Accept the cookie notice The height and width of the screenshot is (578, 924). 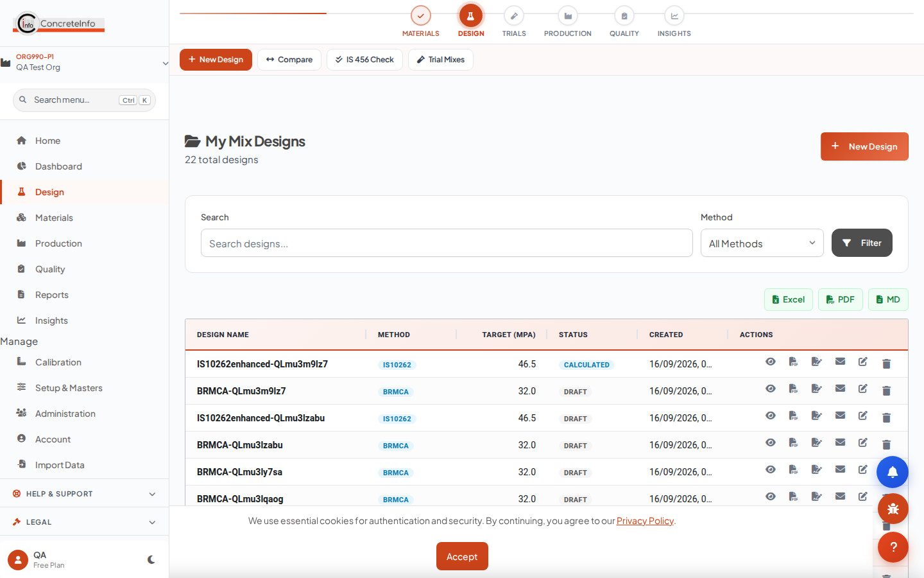(x=462, y=556)
